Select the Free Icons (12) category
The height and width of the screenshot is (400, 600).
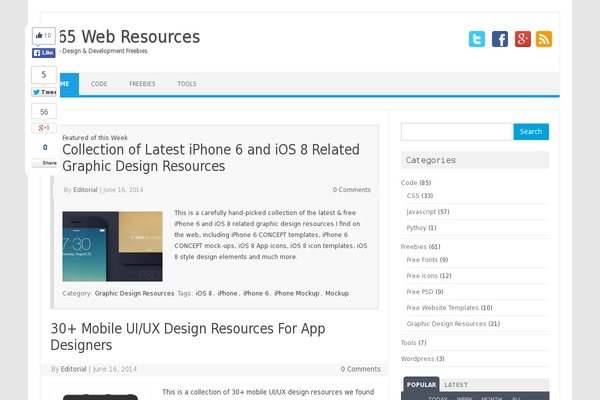pyautogui.click(x=429, y=276)
